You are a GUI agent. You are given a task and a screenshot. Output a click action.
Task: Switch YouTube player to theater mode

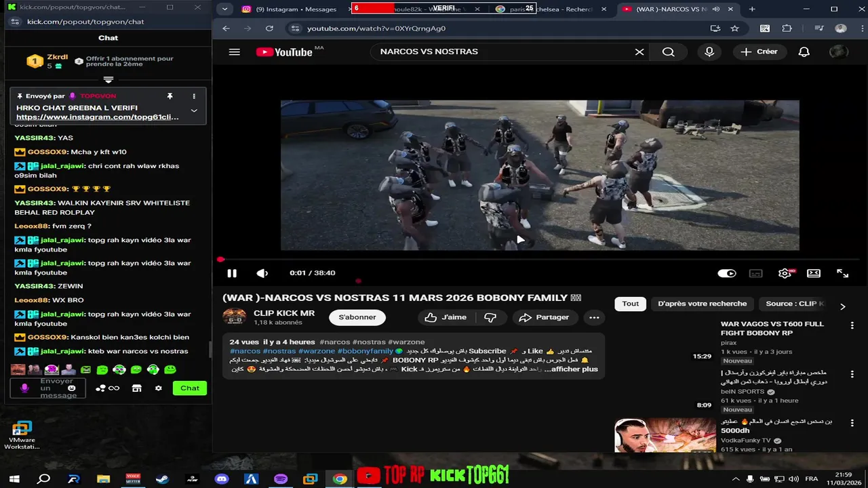[x=814, y=273]
